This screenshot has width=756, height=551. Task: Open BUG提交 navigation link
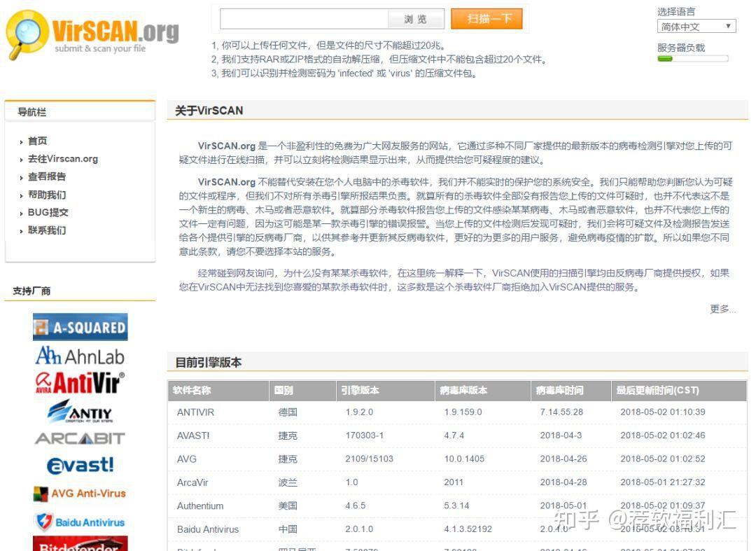48,212
